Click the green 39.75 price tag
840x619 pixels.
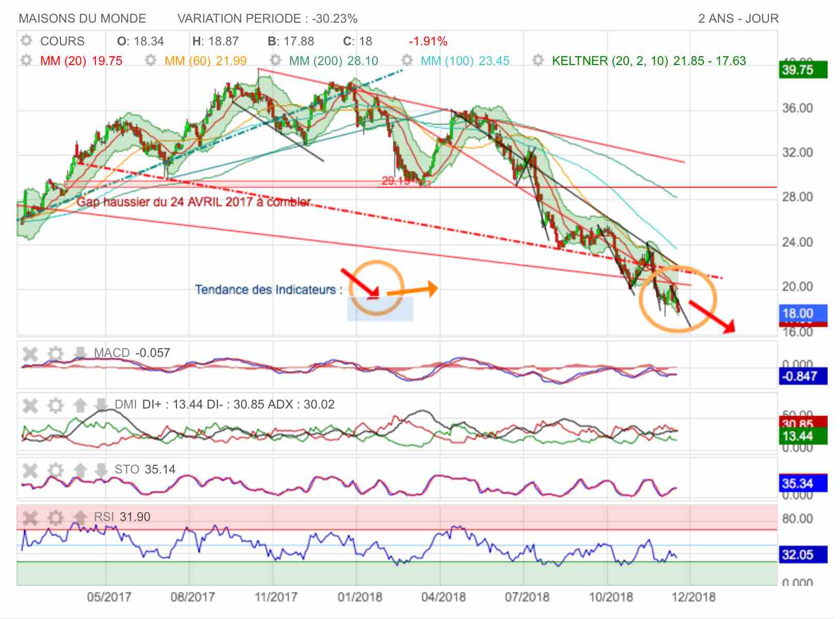[803, 70]
